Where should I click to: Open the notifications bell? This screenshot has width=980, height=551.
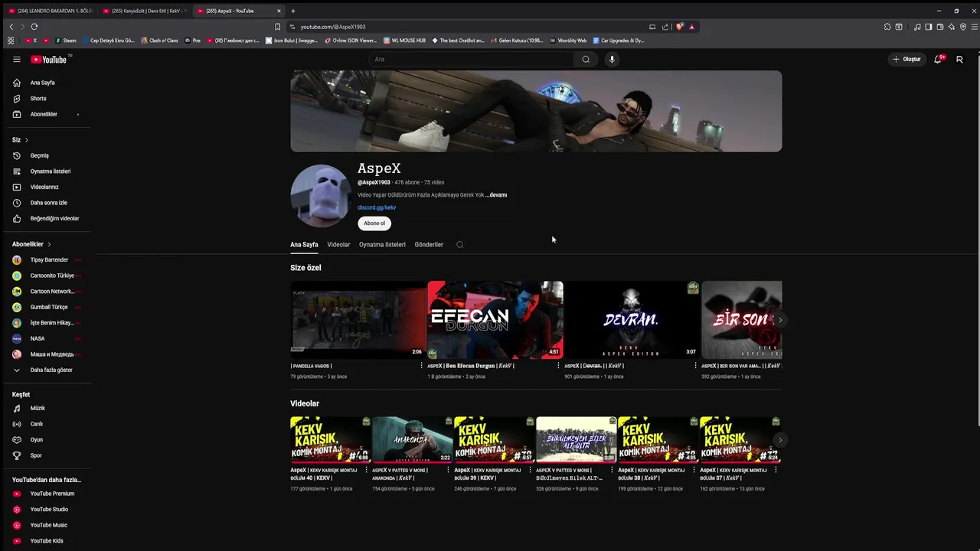[x=938, y=59]
